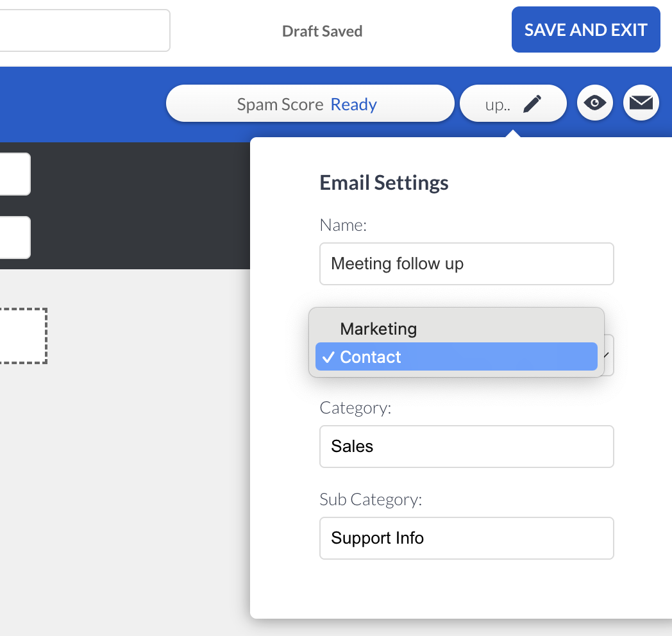Click the truncated 'up..' email name label
This screenshot has width=672, height=636.
497,105
